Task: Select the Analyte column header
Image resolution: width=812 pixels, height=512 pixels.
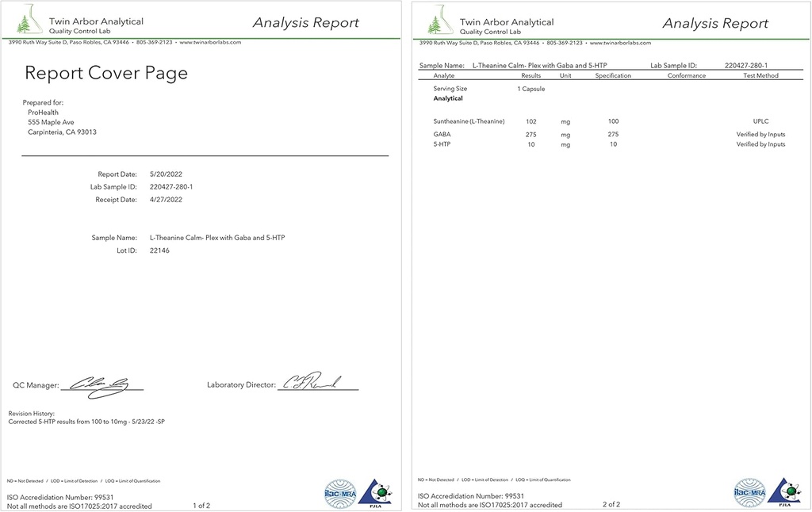Action: tap(444, 76)
